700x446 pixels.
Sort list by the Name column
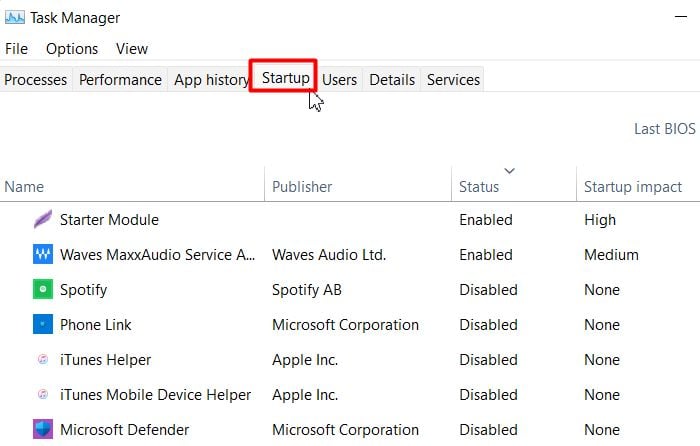click(24, 187)
